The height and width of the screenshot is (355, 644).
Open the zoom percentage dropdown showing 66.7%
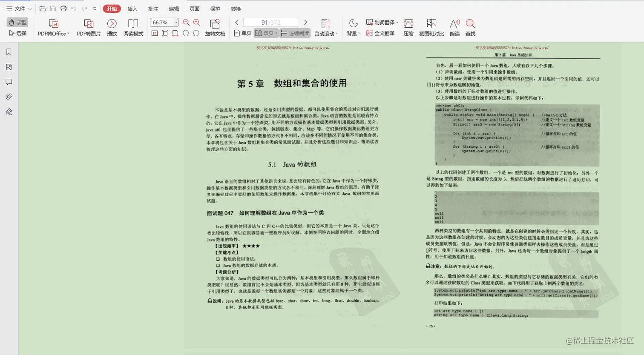click(x=164, y=23)
